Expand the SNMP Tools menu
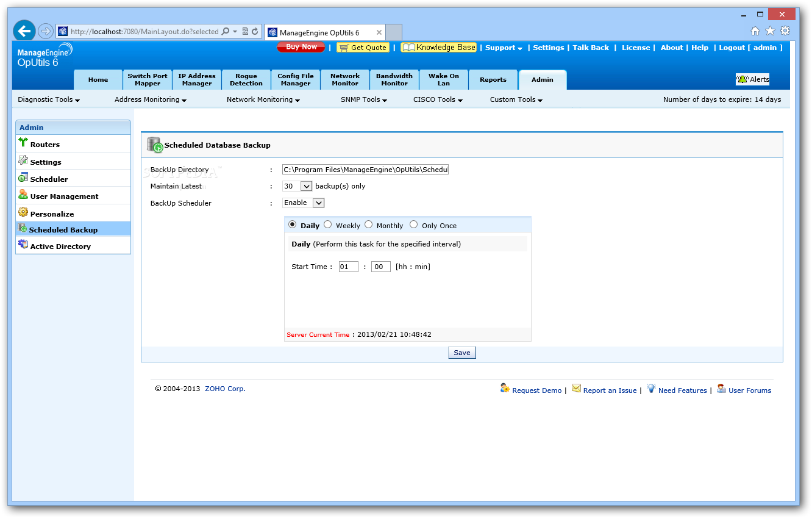The image size is (812, 518). 364,99
